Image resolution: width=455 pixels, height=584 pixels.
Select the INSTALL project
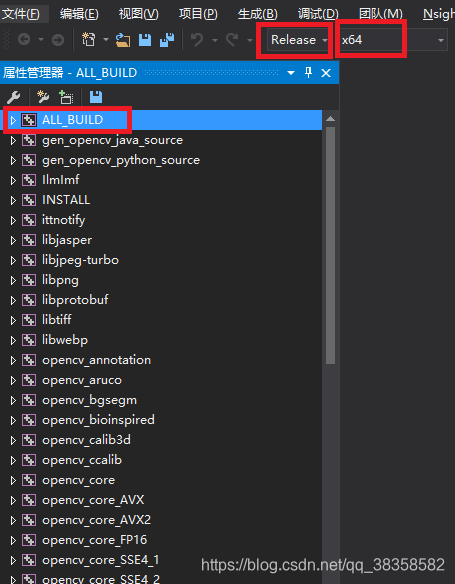pyautogui.click(x=66, y=200)
